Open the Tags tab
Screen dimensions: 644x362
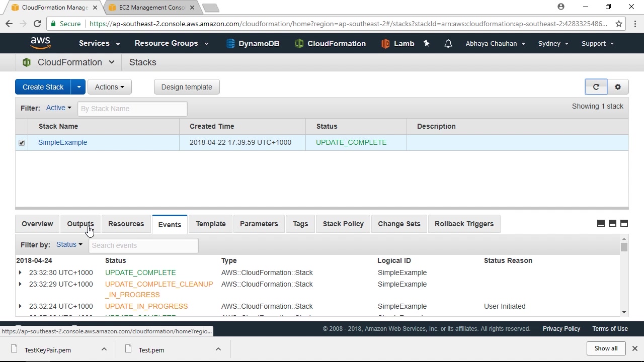click(300, 224)
